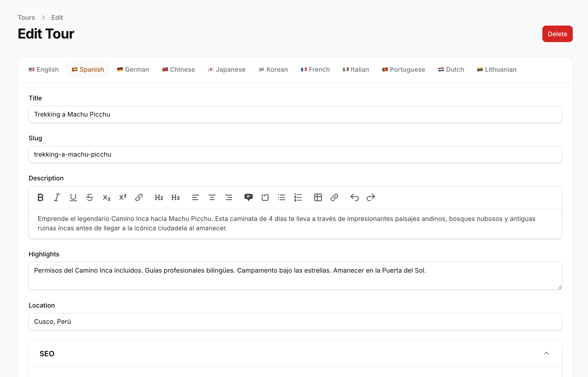Click the attach files paperclip icon
The height and width of the screenshot is (377, 588).
pyautogui.click(x=334, y=197)
